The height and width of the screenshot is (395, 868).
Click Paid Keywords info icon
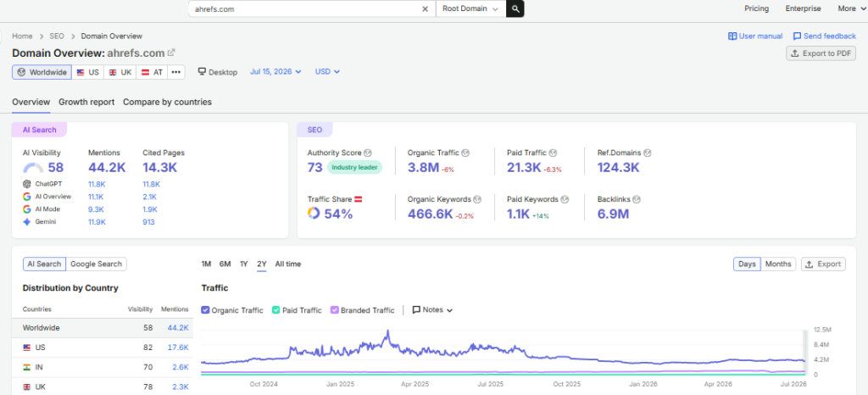564,199
